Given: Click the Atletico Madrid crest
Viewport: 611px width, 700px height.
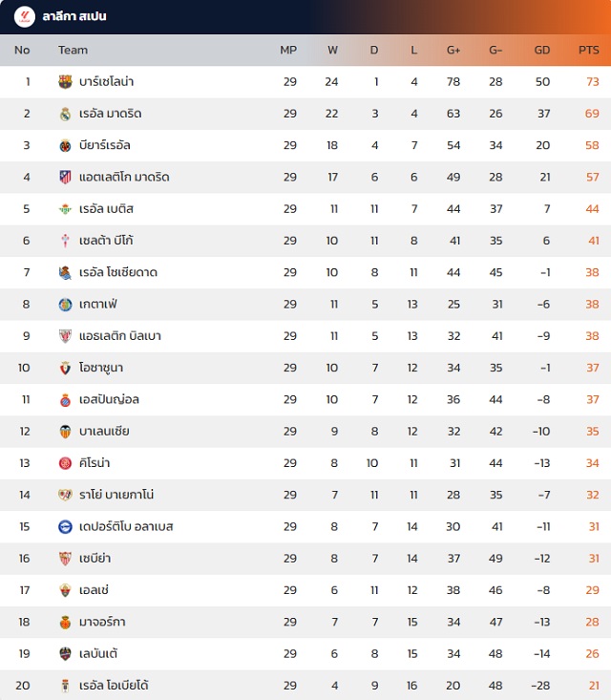Looking at the screenshot, I should click(65, 177).
